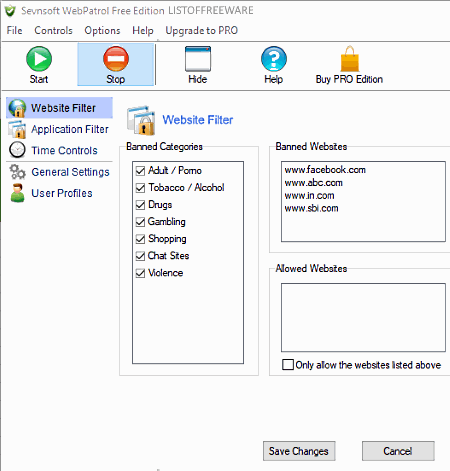Viewport: 450px width, 471px height.
Task: Uncheck the Violence category
Action: pyautogui.click(x=140, y=273)
